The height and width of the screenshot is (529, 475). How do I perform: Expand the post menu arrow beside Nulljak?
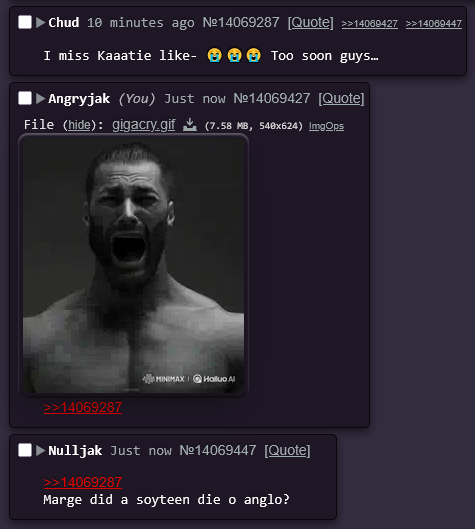pyautogui.click(x=40, y=450)
